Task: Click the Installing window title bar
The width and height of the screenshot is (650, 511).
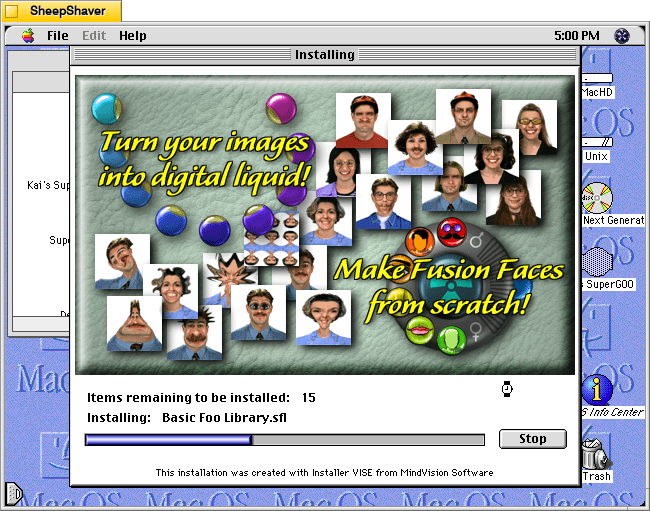Action: point(325,55)
